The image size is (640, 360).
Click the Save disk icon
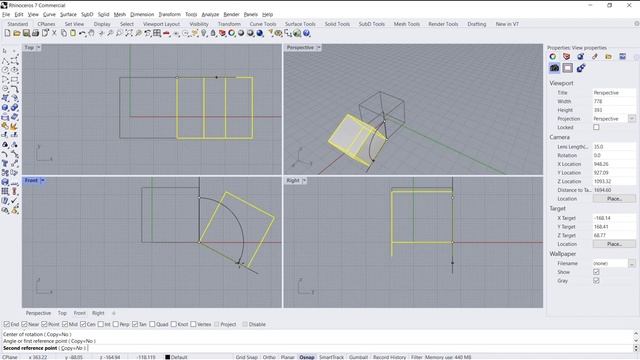pos(26,33)
